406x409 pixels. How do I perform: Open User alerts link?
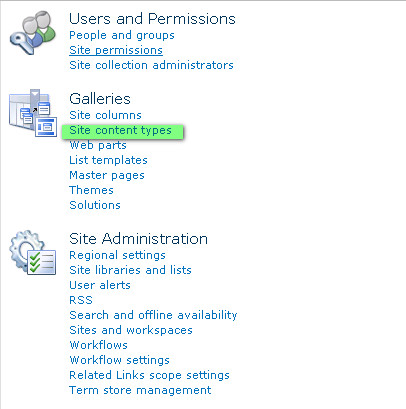100,285
